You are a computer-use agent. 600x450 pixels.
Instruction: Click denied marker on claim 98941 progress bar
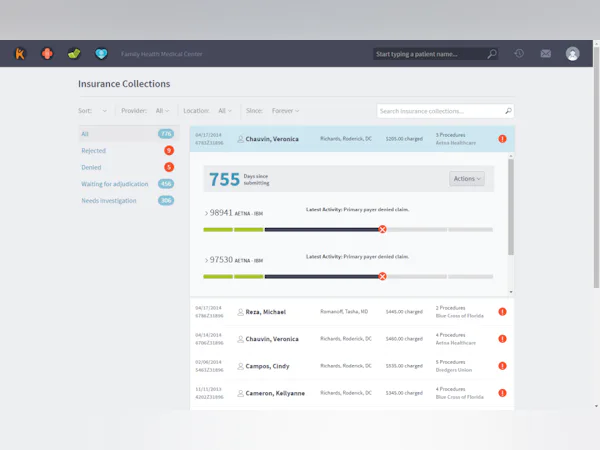tap(382, 229)
